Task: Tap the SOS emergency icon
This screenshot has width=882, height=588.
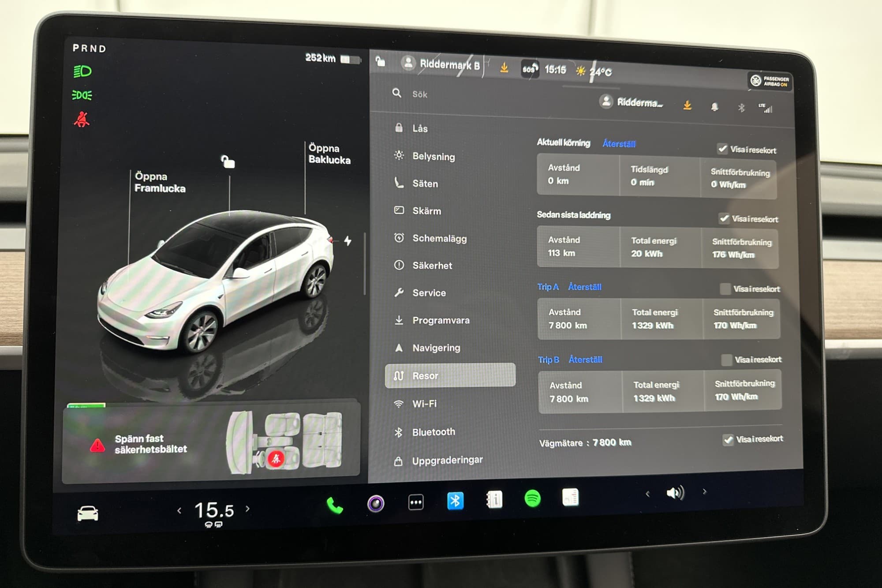Action: 530,69
